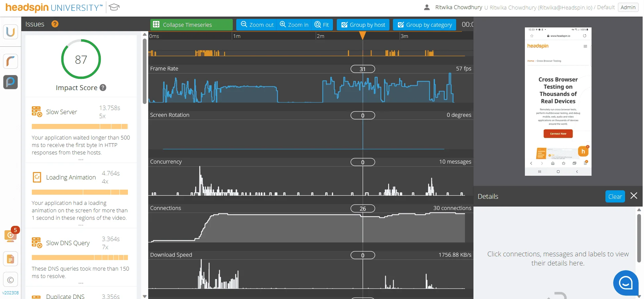644x299 pixels.
Task: Click the Slow DNS Query title
Action: pos(68,243)
